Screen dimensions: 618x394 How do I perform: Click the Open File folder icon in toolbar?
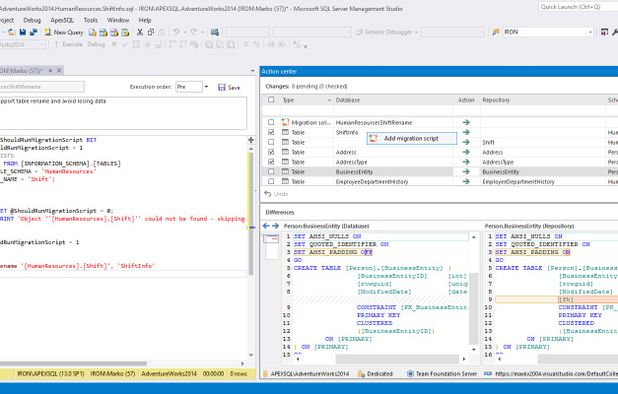click(x=12, y=32)
